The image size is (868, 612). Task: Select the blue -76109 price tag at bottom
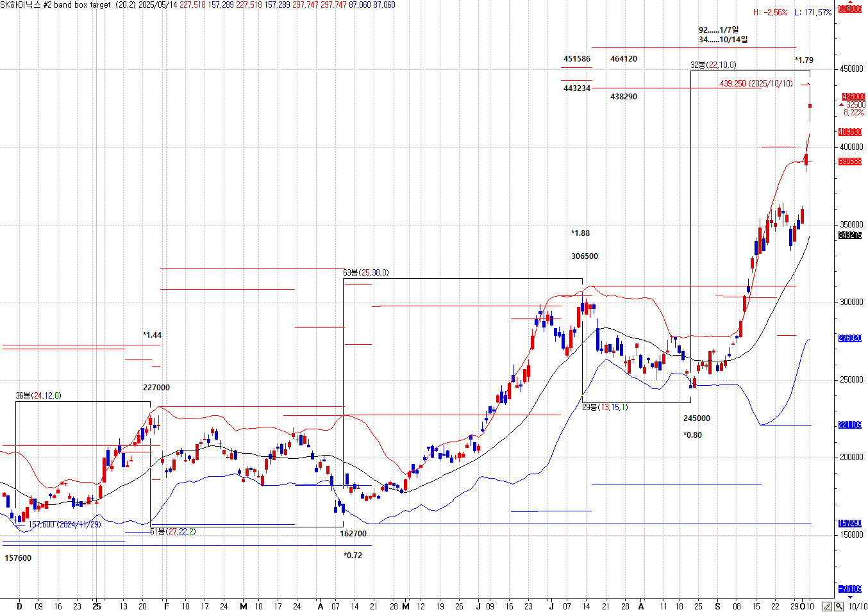click(850, 588)
